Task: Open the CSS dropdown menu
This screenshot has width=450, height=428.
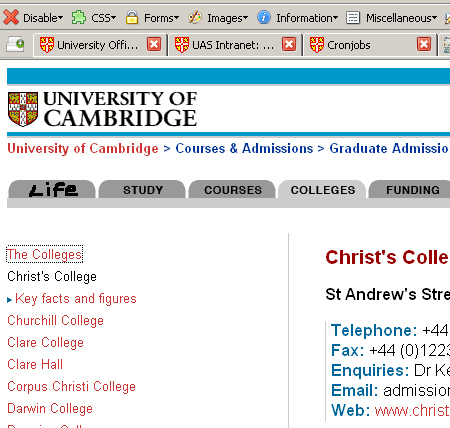Action: (x=104, y=18)
